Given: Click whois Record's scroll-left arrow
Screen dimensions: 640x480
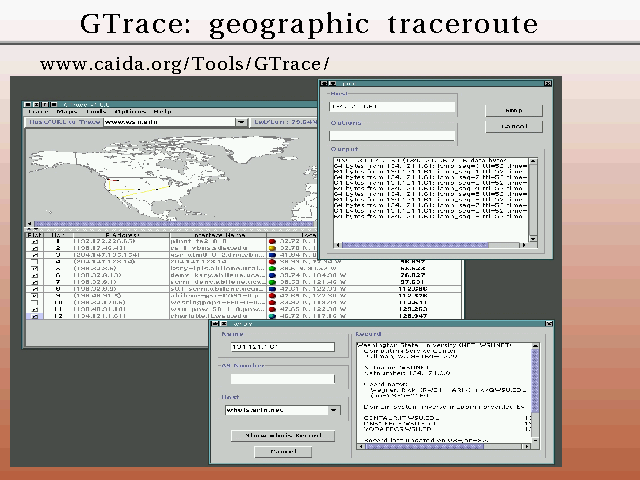Looking at the screenshot, I should [x=360, y=447].
